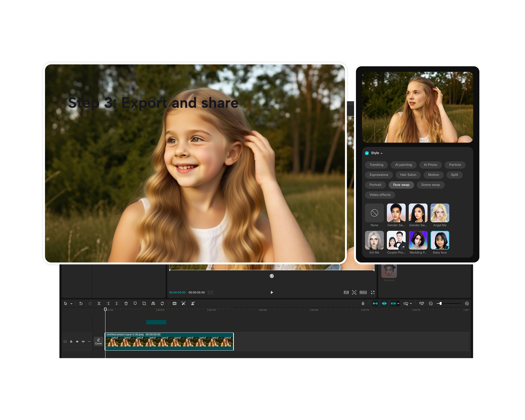The width and height of the screenshot is (525, 420).
Task: Toggle the track lock icon
Action: point(71,342)
